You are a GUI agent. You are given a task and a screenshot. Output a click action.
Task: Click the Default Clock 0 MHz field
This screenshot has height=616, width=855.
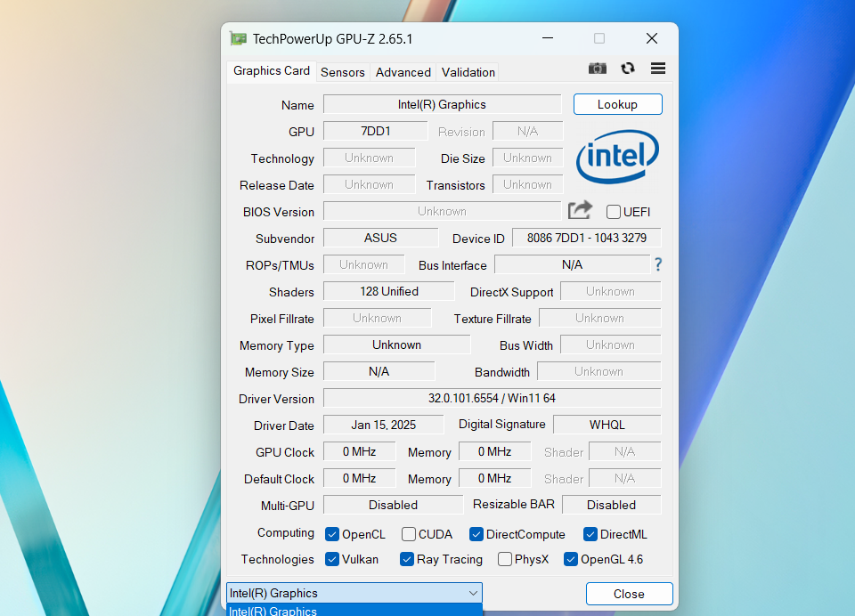tap(359, 478)
